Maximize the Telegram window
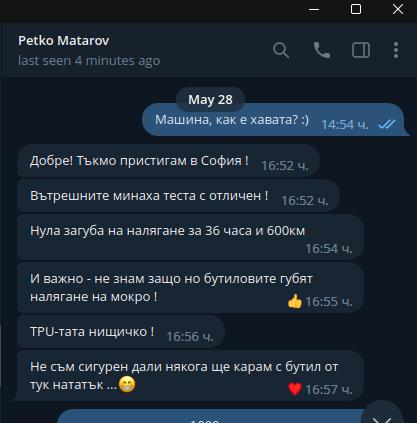Viewport: 417px width, 423px height. tap(356, 9)
